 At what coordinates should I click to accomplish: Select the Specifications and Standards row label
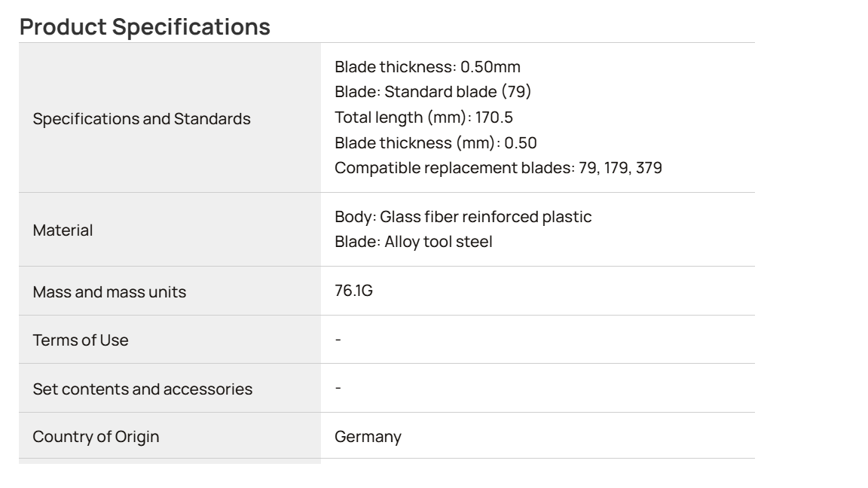coord(141,118)
